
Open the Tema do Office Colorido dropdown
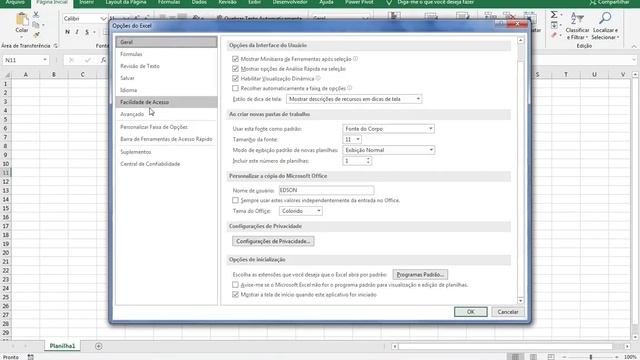tap(301, 211)
